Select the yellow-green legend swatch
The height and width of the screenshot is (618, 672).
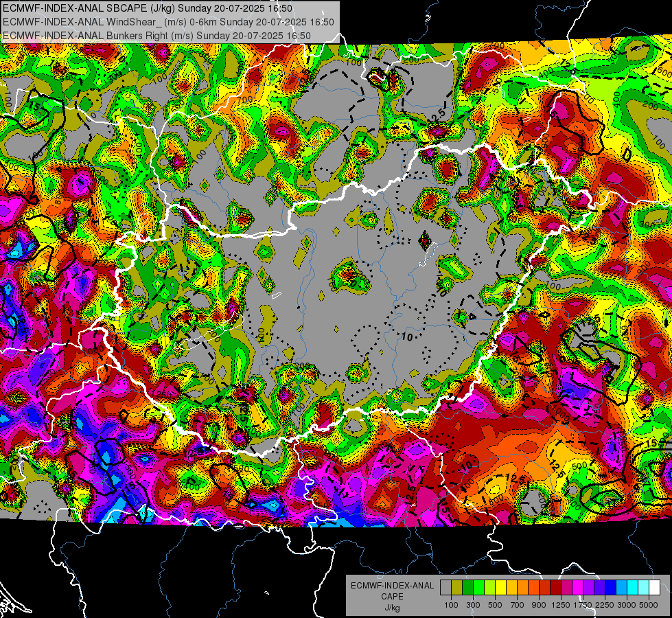pos(489,588)
